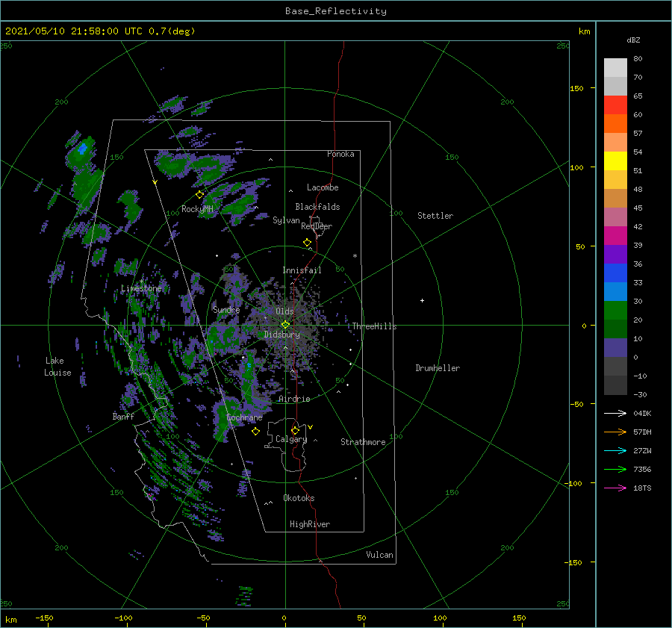This screenshot has height=628, width=672.
Task: Select the yellow diamond marker inside Calgary outline
Action: [295, 430]
